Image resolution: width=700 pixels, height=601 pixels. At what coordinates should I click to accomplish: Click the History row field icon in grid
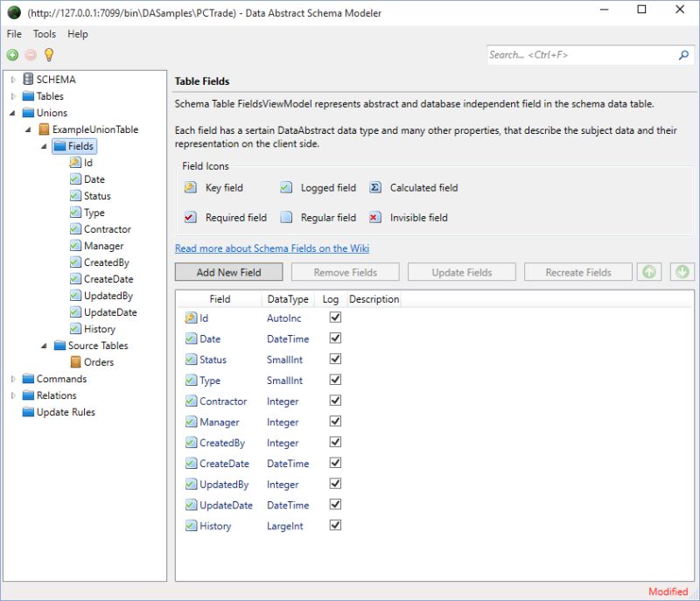point(191,526)
